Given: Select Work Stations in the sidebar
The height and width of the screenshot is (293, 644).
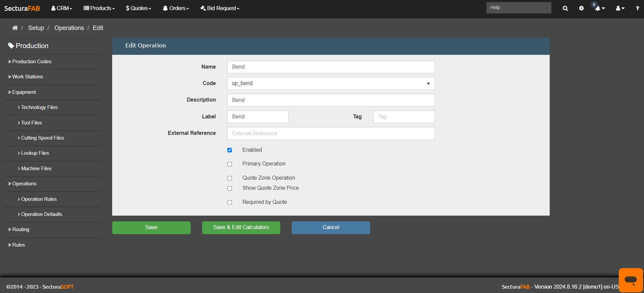Looking at the screenshot, I should coord(28,77).
